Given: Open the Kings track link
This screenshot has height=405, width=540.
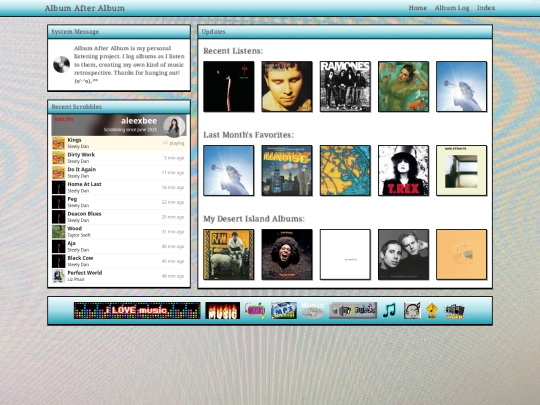Looking at the screenshot, I should click(x=74, y=140).
